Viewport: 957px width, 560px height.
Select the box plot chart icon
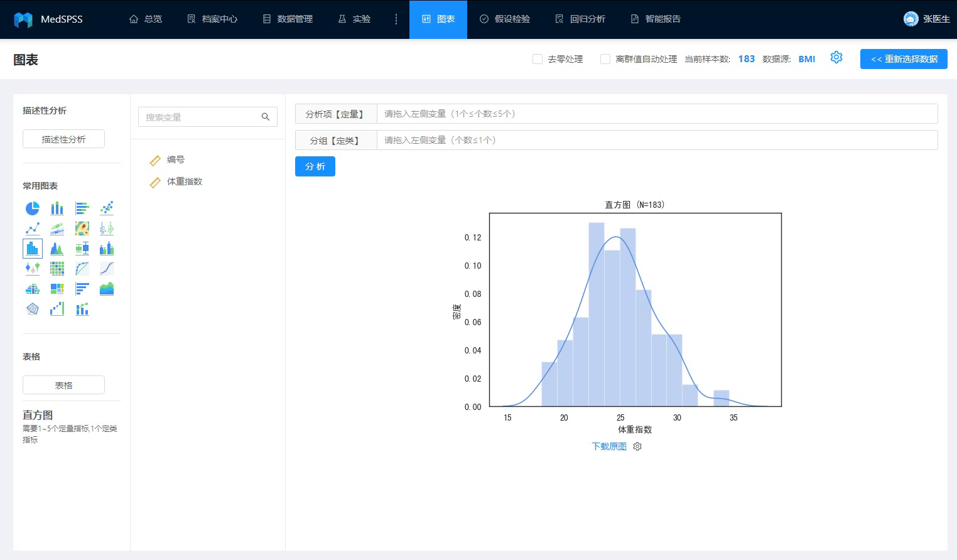click(82, 249)
